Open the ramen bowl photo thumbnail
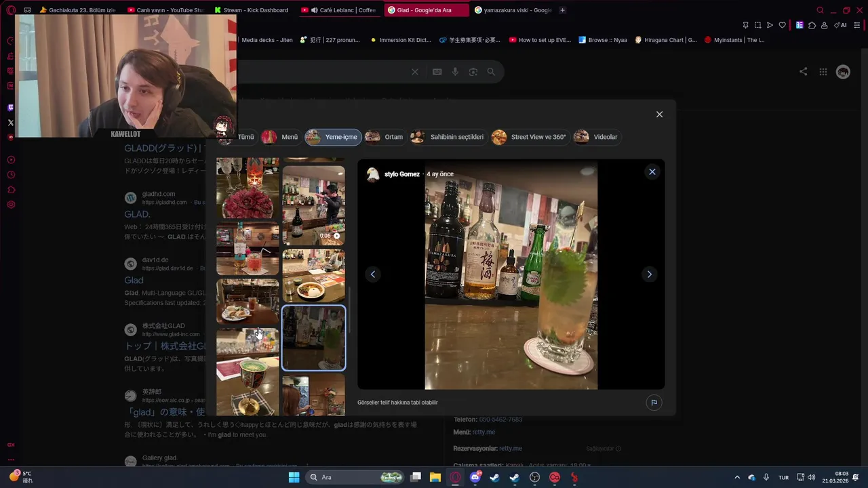Screen dimensions: 868x488 click(x=313, y=276)
